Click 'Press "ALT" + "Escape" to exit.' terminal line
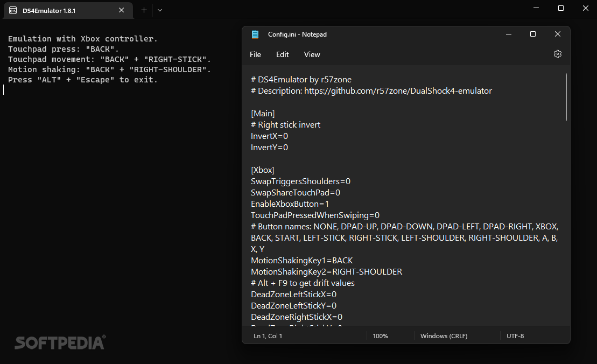597x364 pixels. click(82, 80)
